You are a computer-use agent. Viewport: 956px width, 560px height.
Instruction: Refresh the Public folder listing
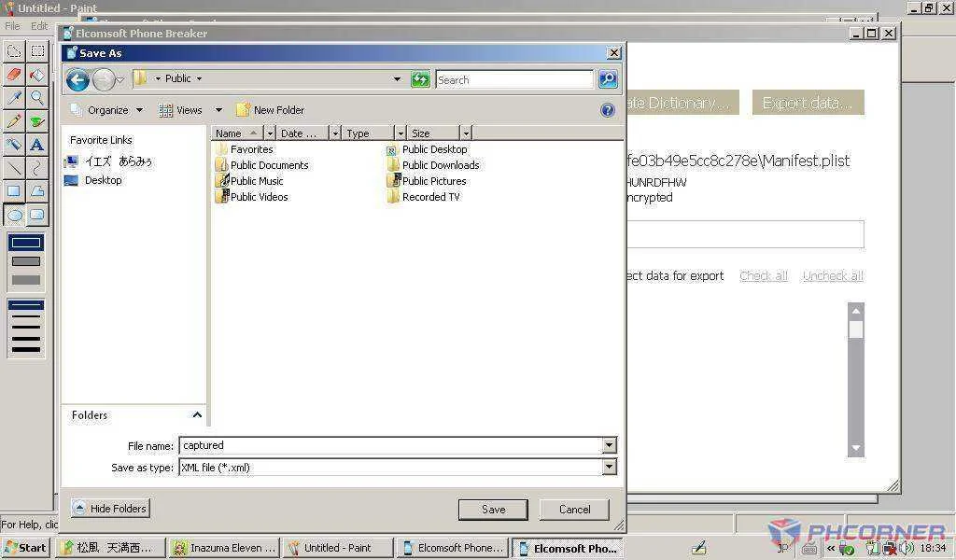[x=420, y=79]
